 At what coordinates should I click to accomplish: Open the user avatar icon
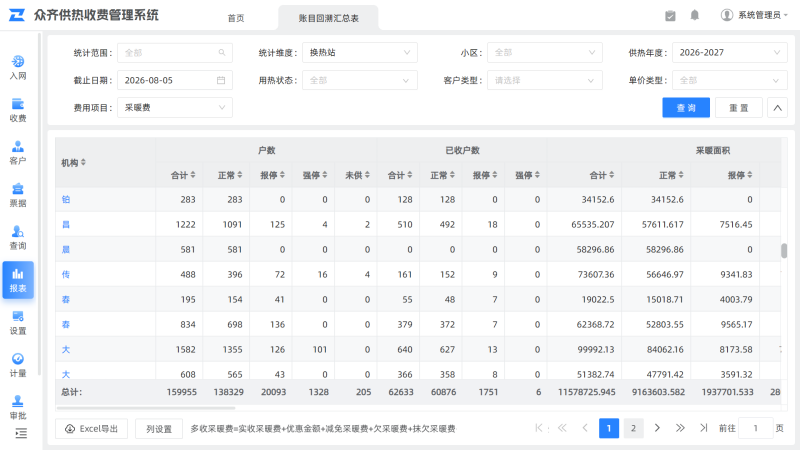727,15
